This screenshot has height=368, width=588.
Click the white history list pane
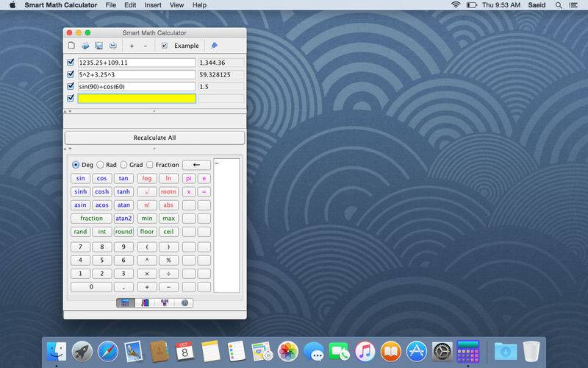click(x=226, y=225)
